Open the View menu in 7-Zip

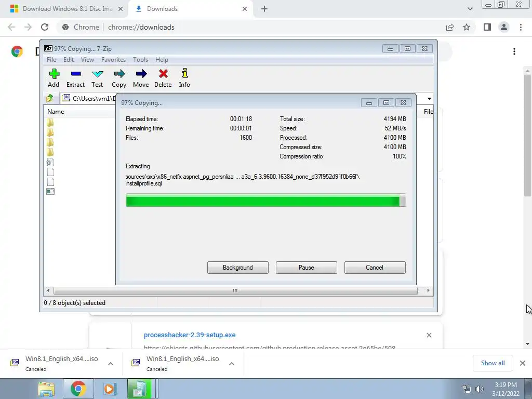coord(87,60)
